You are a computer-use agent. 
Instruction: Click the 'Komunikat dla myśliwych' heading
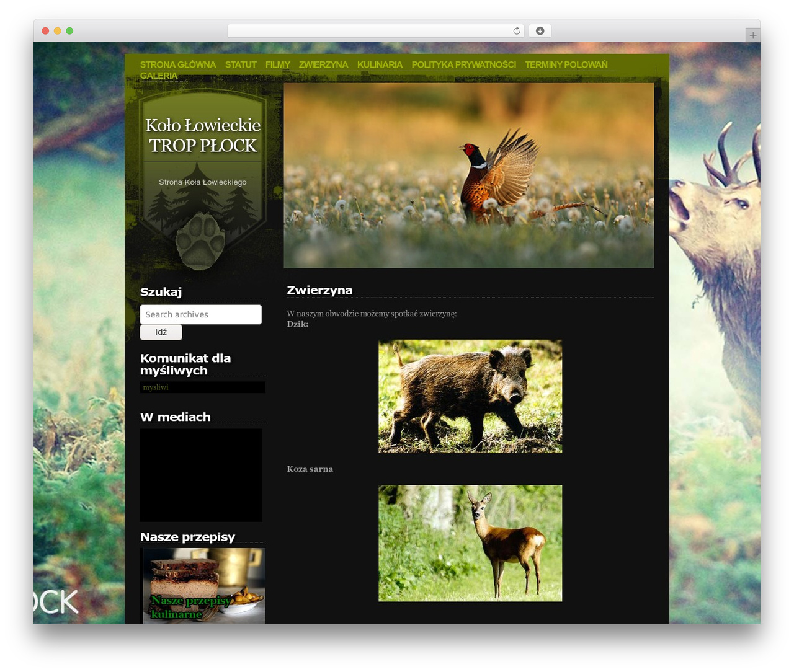tap(185, 365)
